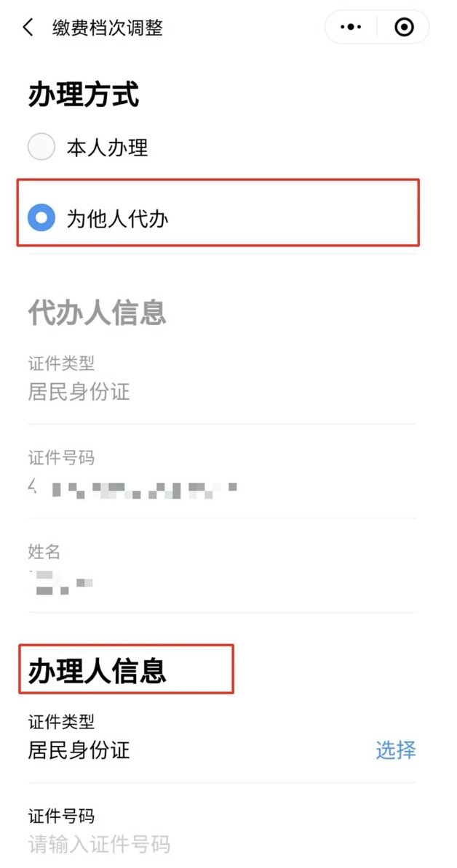Tap the 证件类型 label under 办理人信息
457x868 pixels.
coord(61,722)
